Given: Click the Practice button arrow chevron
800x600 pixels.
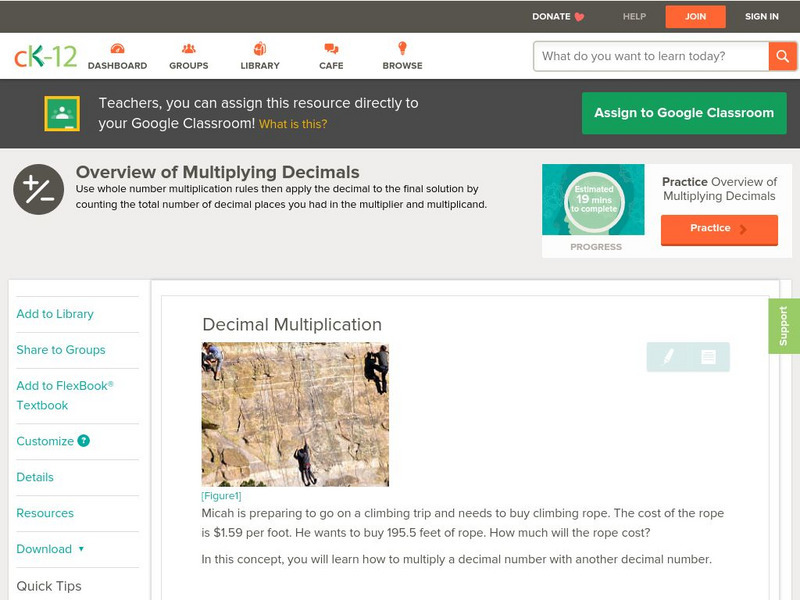Looking at the screenshot, I should pyautogui.click(x=743, y=229).
